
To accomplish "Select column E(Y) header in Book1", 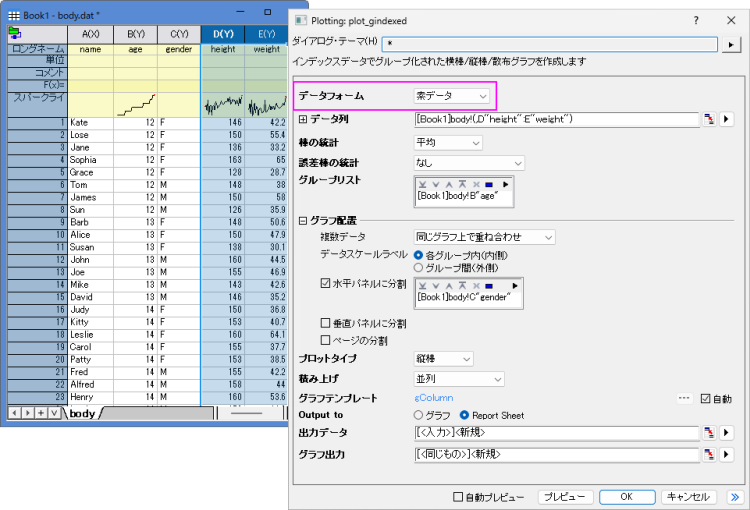I will (x=266, y=34).
